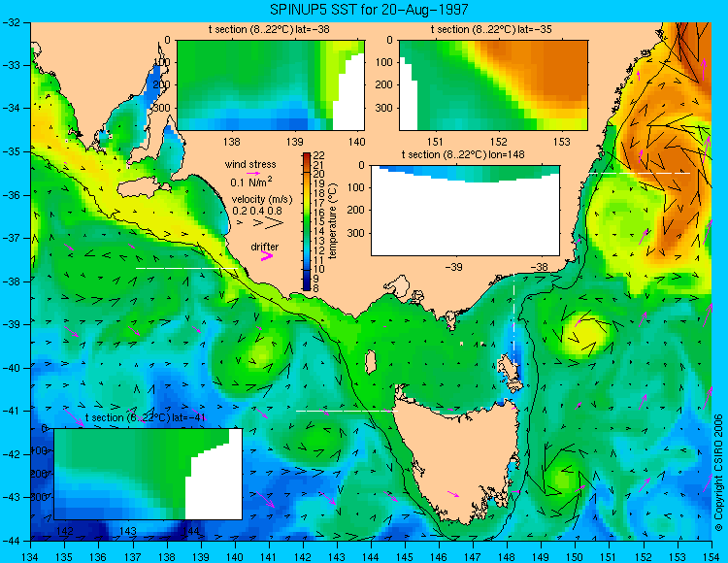
Task: Open the lat=-38 temperature section plot
Action: 271,85
